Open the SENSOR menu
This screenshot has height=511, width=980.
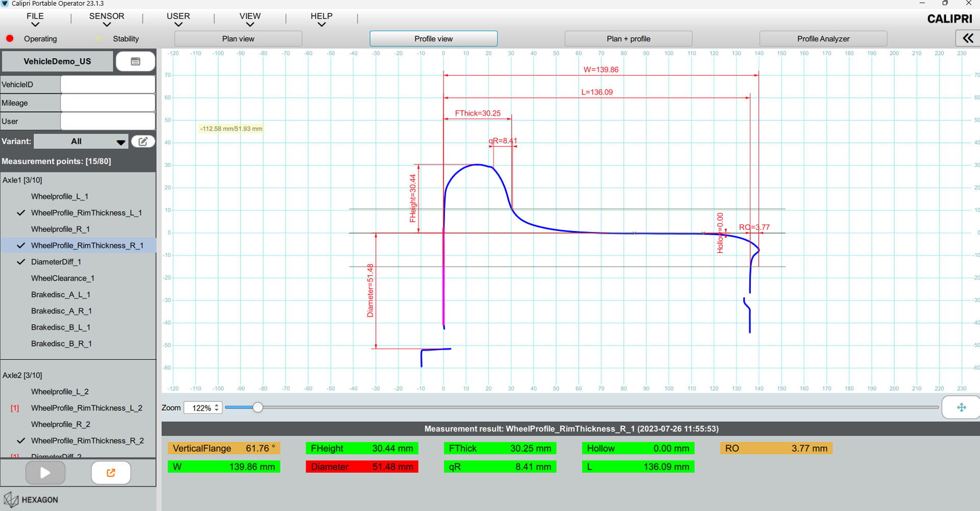point(107,19)
